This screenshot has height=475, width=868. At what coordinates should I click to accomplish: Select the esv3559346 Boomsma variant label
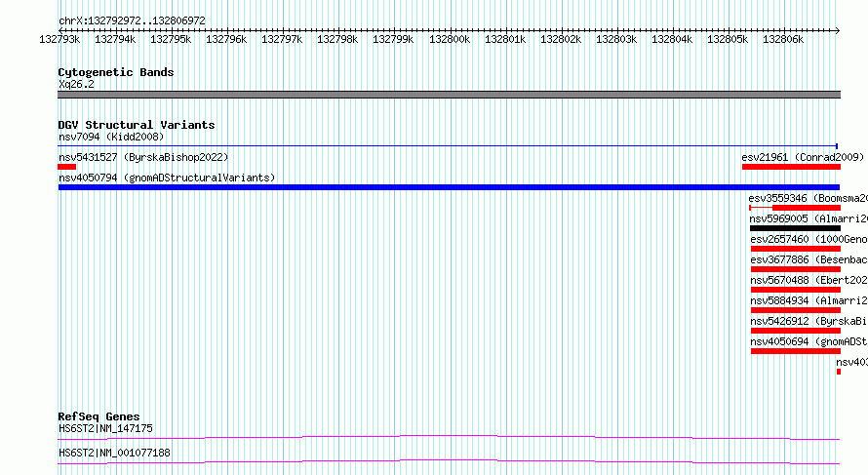808,198
